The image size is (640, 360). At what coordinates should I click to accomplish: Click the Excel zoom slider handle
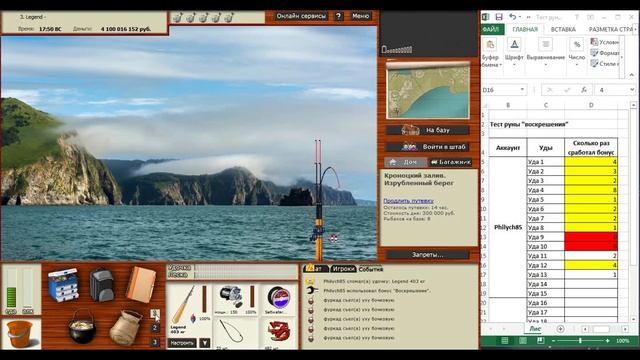(x=580, y=341)
